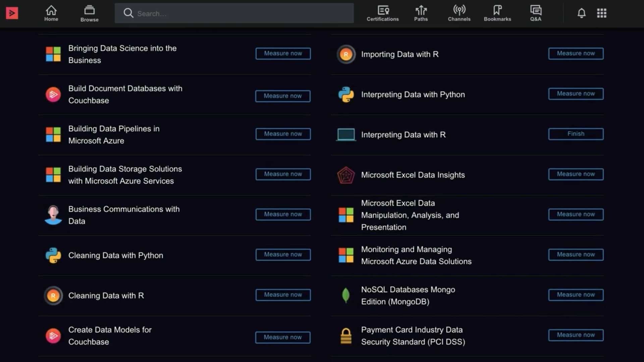644x362 pixels.
Task: Open 'Importing Data with R' title
Action: point(400,54)
